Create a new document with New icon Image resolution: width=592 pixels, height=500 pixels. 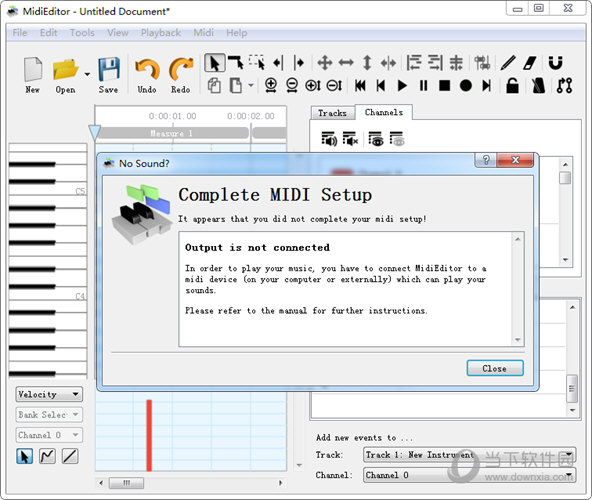click(x=32, y=75)
